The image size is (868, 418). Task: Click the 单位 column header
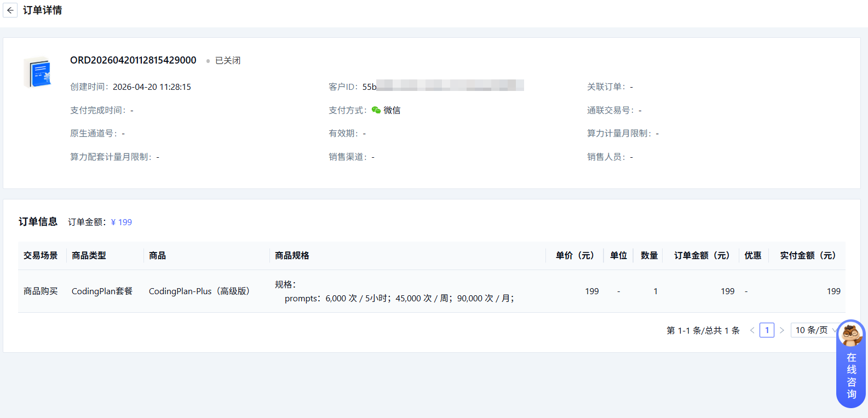618,255
